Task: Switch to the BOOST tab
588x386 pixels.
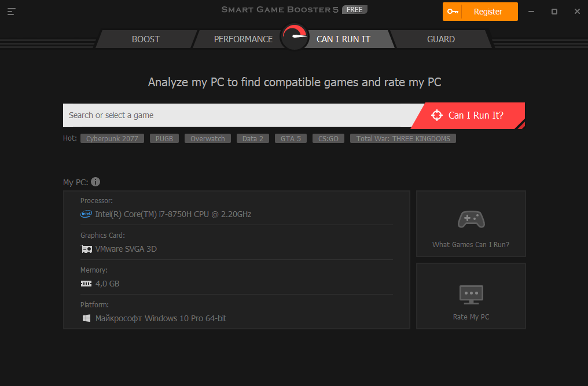Action: pos(146,39)
